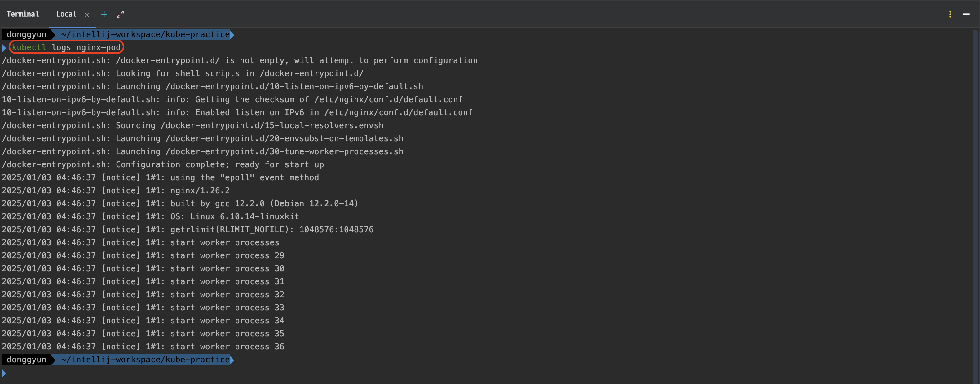This screenshot has width=980, height=384.
Task: Click the bottom donggyun prompt segment
Action: pyautogui.click(x=27, y=360)
